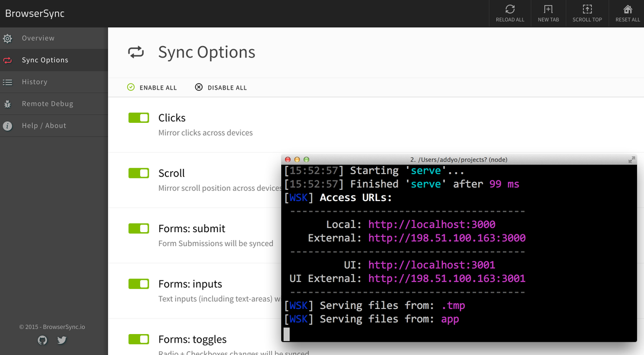Click the UI http://localhost:3001 URL in terminal
The image size is (644, 355).
[431, 265]
